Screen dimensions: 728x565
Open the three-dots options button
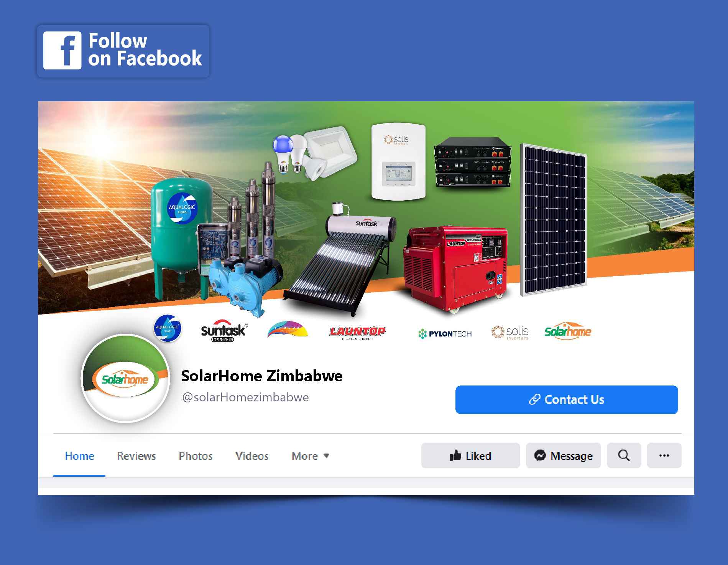click(664, 456)
